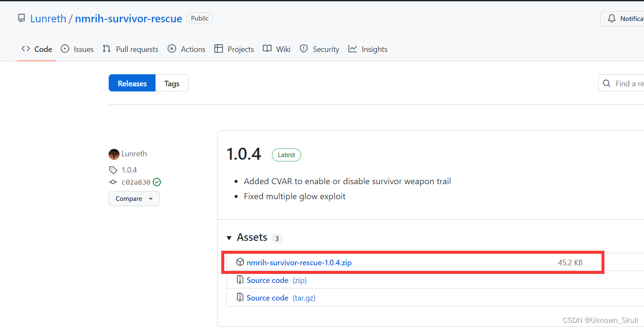This screenshot has width=644, height=328.
Task: Click the Latest release badge
Action: tap(287, 155)
